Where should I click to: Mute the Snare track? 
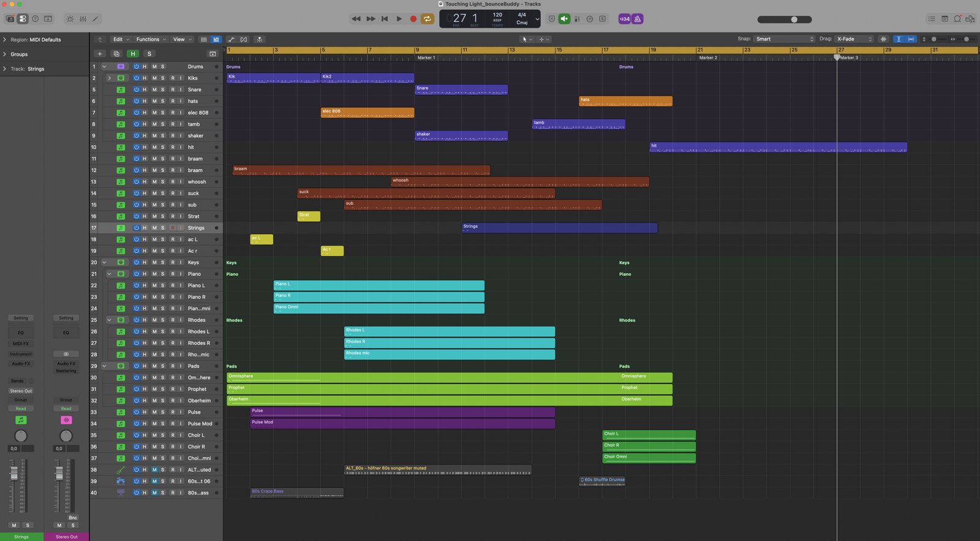pyautogui.click(x=154, y=89)
